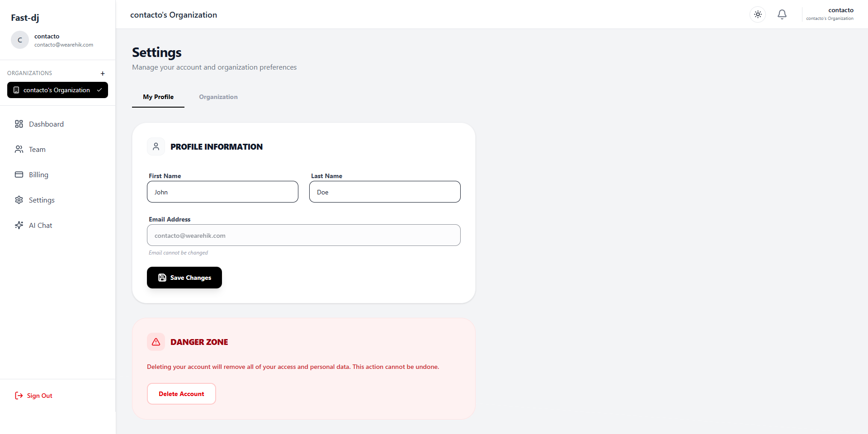This screenshot has width=868, height=434.
Task: Click the checkmark on contacto's Organization
Action: tap(99, 90)
